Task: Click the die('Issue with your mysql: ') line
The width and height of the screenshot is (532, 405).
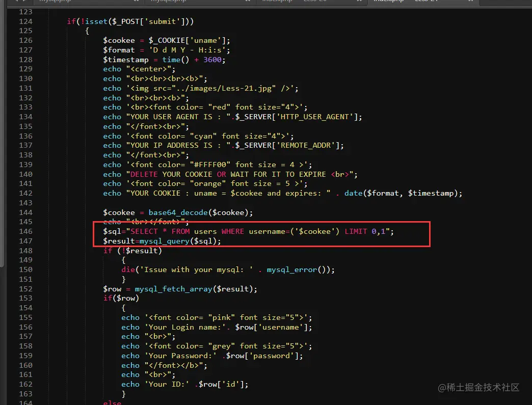Action: point(228,269)
